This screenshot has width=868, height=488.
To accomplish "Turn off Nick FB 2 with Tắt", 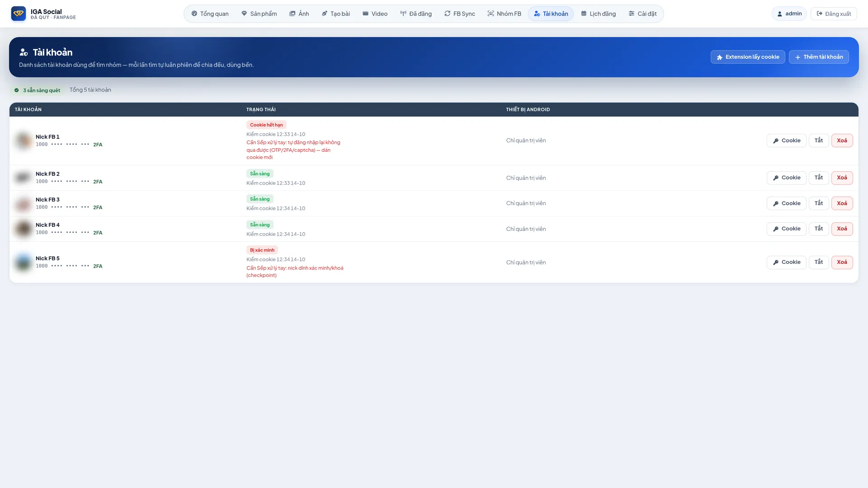I will 819,178.
